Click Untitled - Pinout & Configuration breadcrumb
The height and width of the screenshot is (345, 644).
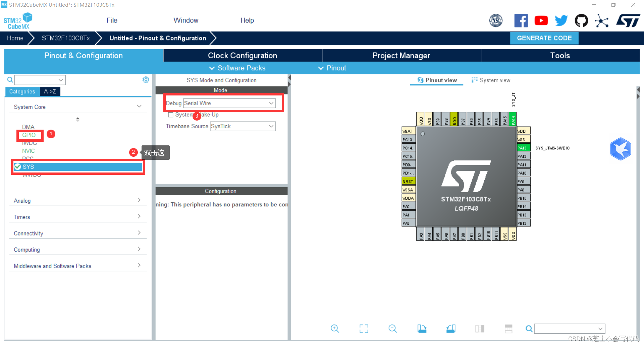coord(158,38)
